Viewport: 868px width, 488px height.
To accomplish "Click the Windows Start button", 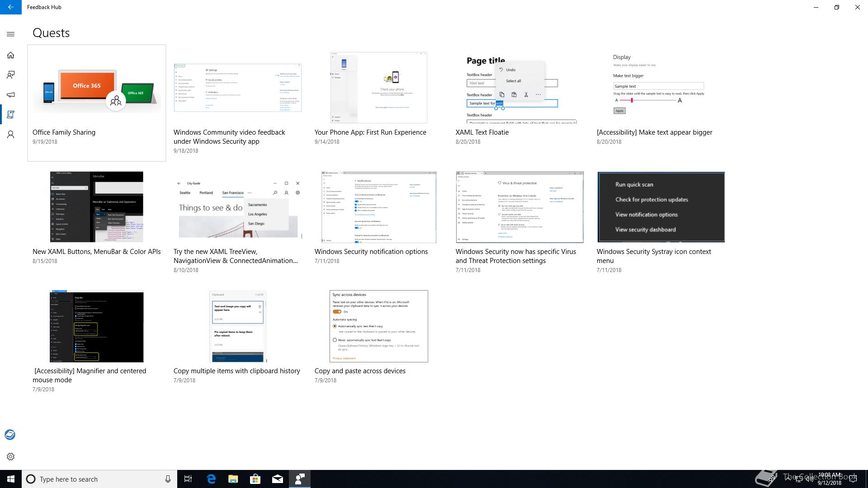I will 11,479.
